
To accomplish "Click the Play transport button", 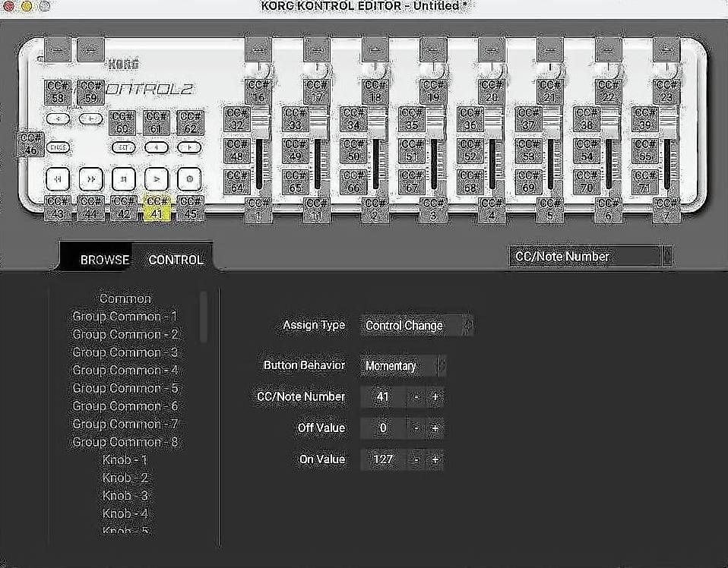I will click(156, 179).
